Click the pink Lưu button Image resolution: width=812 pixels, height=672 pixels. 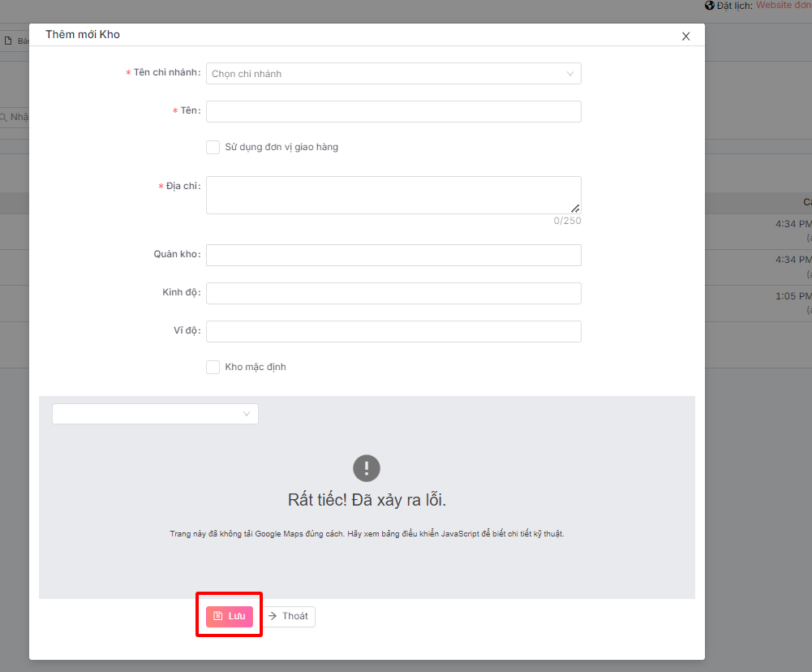[x=230, y=616]
